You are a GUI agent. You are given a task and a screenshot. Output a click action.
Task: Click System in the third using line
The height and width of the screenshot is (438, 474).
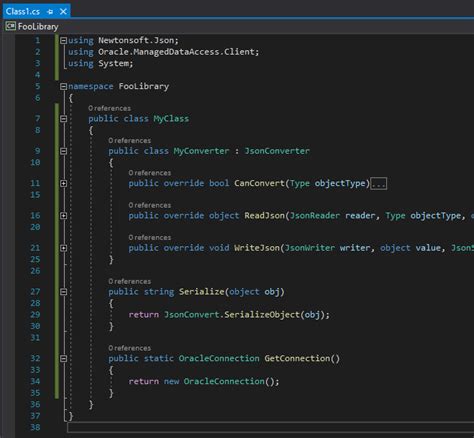(x=113, y=63)
